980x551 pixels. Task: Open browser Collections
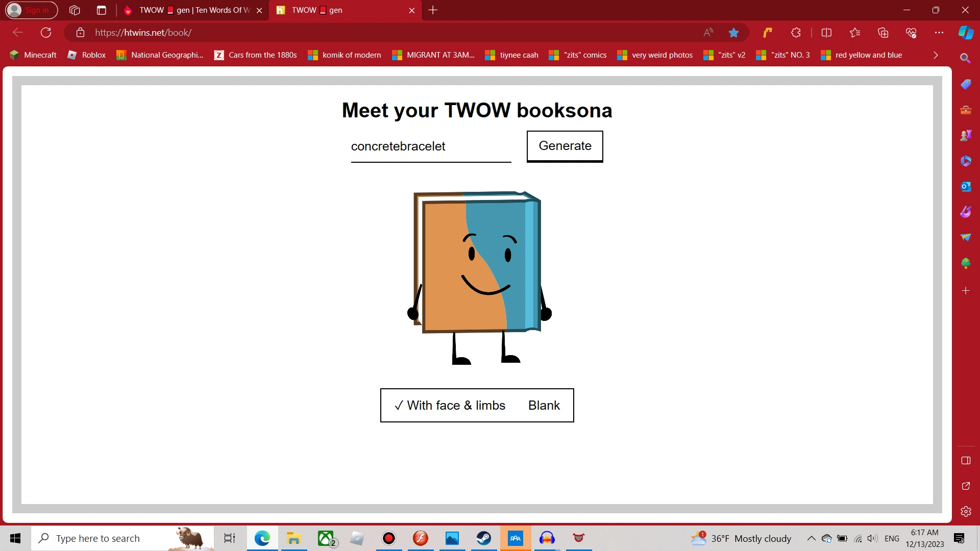(884, 32)
